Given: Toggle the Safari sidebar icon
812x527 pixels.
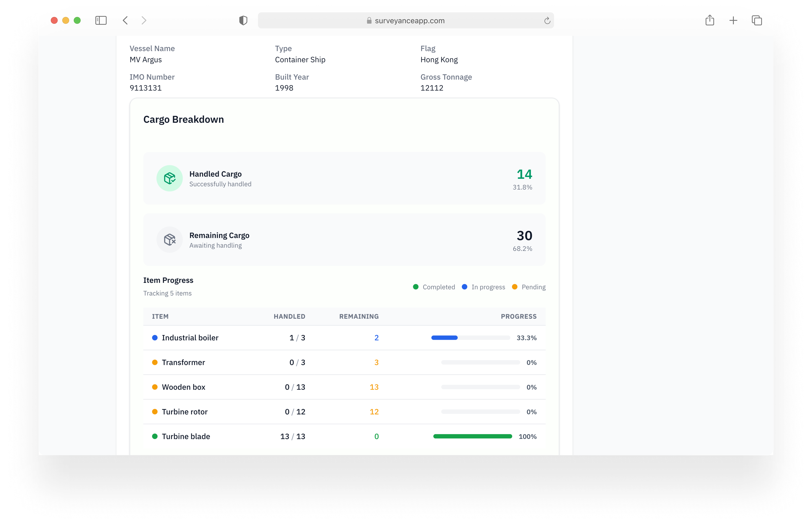Looking at the screenshot, I should (x=101, y=21).
